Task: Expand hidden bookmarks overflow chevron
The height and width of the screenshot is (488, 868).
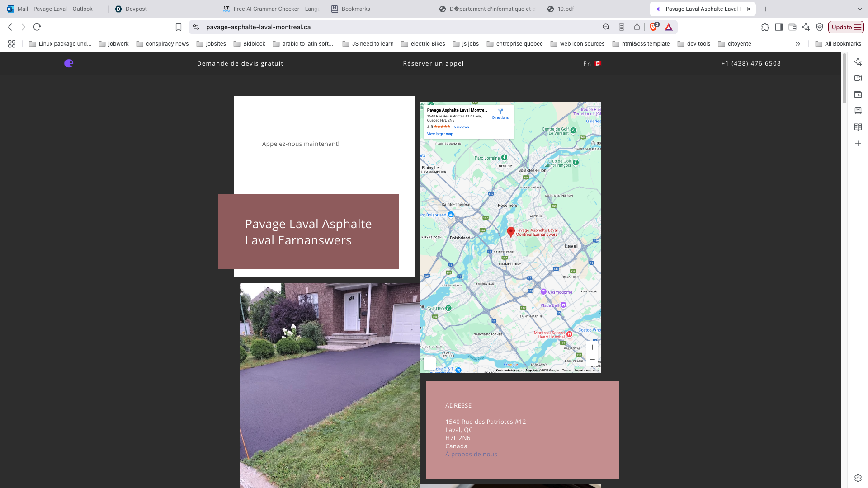Action: pos(798,44)
